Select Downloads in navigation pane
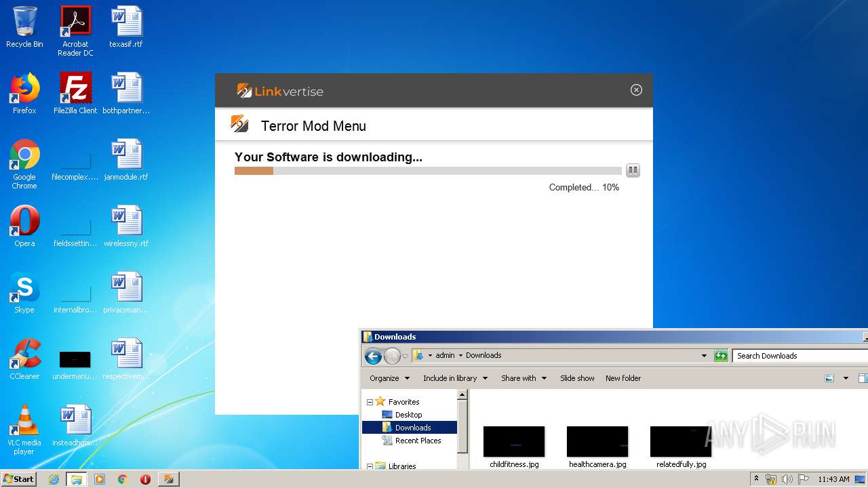Viewport: 868px width, 488px height. point(410,428)
